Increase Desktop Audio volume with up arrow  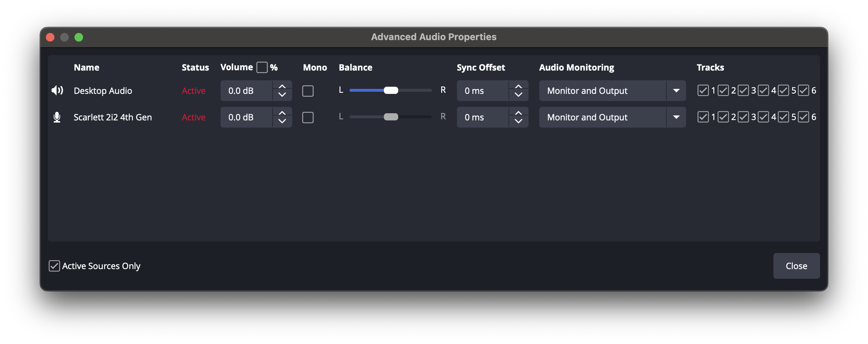point(282,86)
